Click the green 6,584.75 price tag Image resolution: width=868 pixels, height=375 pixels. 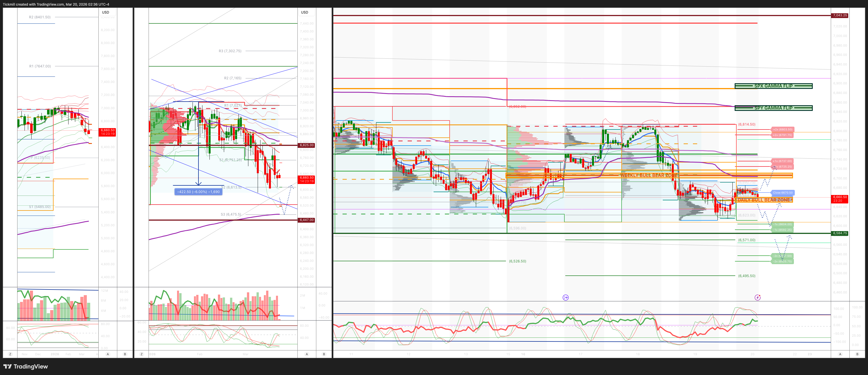tap(840, 233)
